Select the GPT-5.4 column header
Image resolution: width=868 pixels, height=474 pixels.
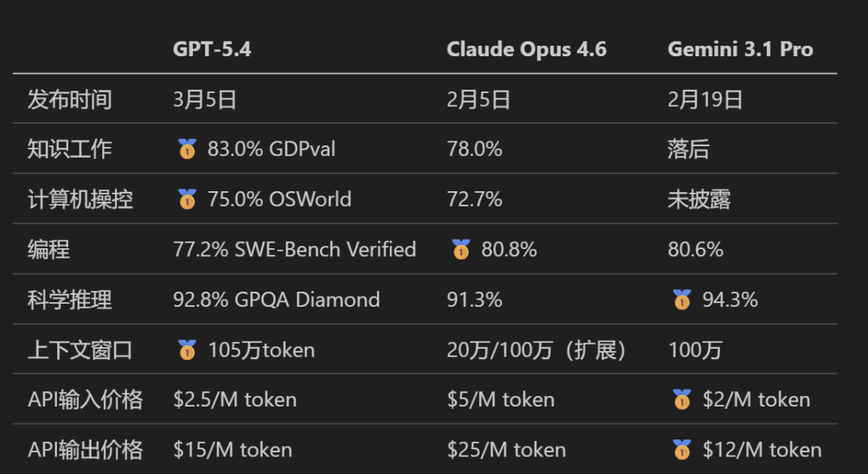pos(212,50)
